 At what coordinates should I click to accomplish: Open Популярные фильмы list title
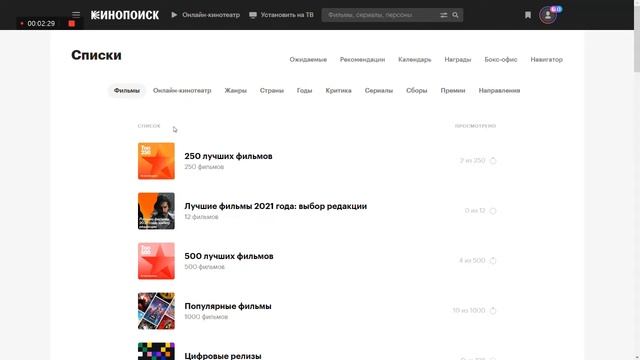(x=228, y=306)
